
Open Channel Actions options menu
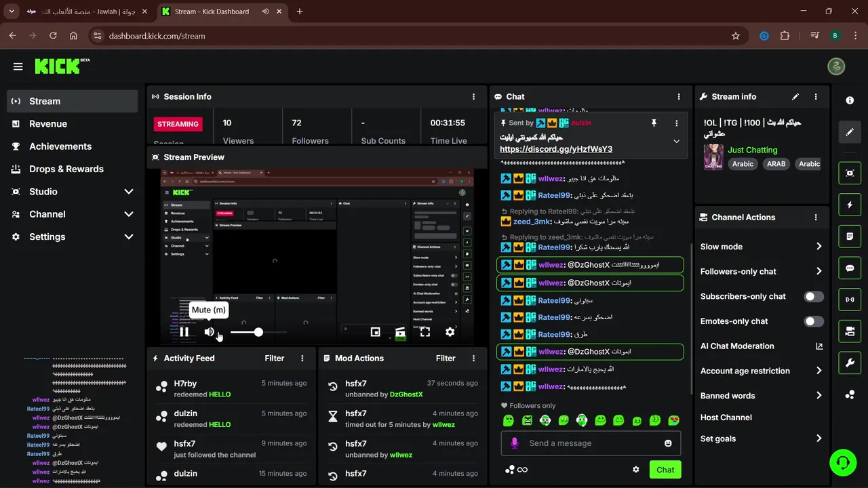point(816,218)
